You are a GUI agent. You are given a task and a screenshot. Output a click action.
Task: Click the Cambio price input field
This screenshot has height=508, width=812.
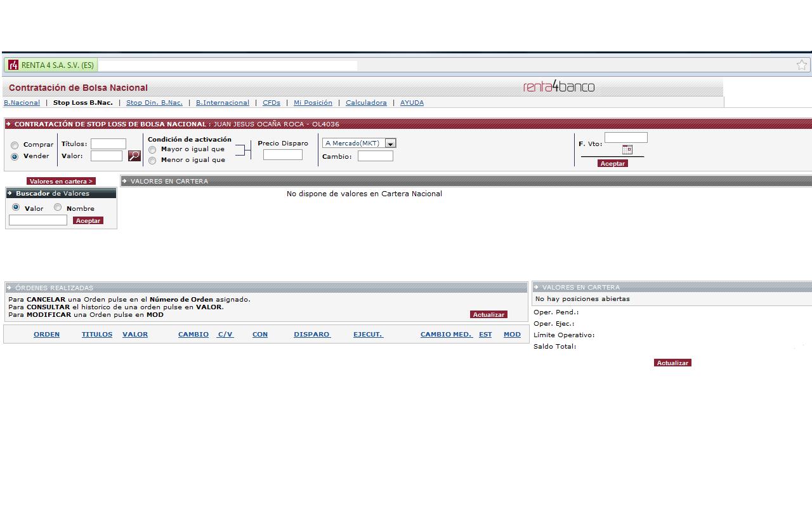(x=376, y=156)
